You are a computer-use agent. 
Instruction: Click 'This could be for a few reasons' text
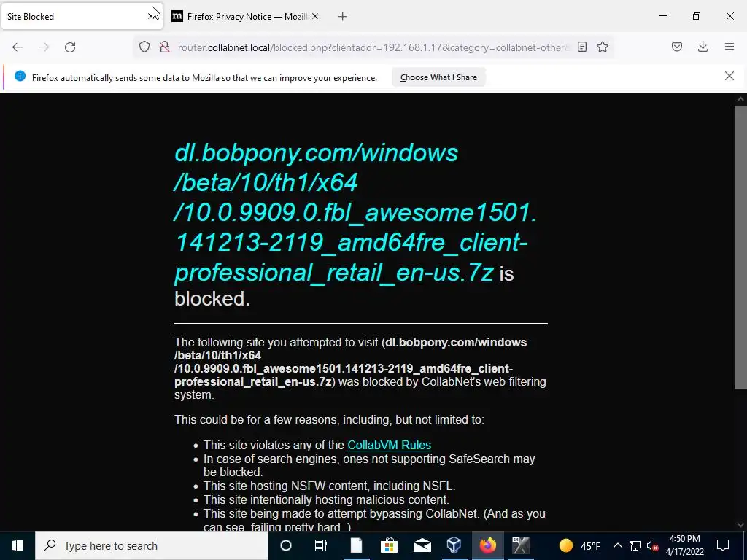[x=329, y=419]
